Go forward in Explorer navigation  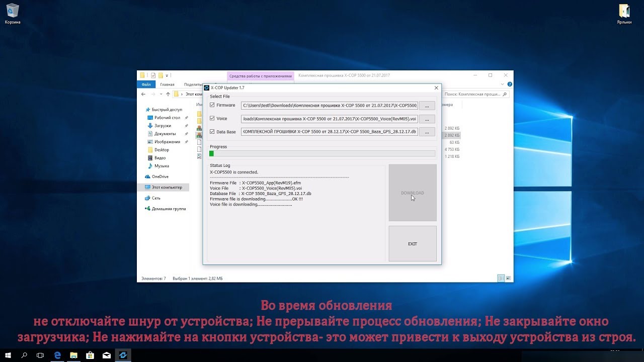coord(152,94)
